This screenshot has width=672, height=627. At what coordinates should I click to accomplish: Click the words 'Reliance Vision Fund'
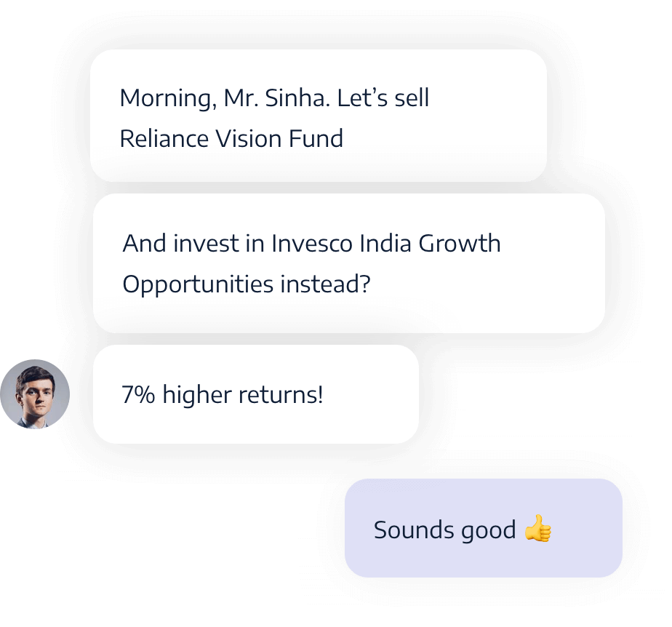click(x=231, y=138)
